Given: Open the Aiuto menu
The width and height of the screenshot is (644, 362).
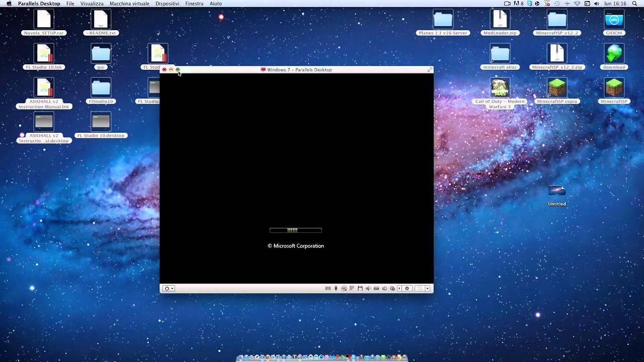Looking at the screenshot, I should click(x=216, y=4).
